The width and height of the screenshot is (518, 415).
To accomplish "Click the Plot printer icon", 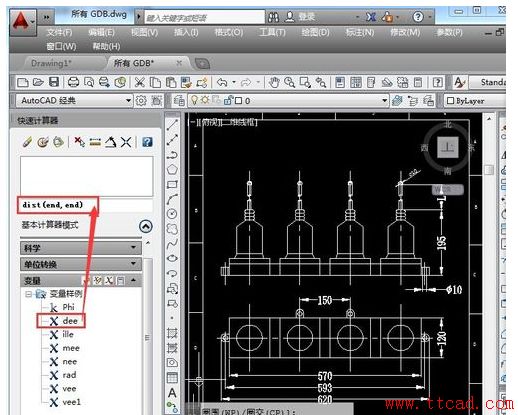I will click(73, 82).
